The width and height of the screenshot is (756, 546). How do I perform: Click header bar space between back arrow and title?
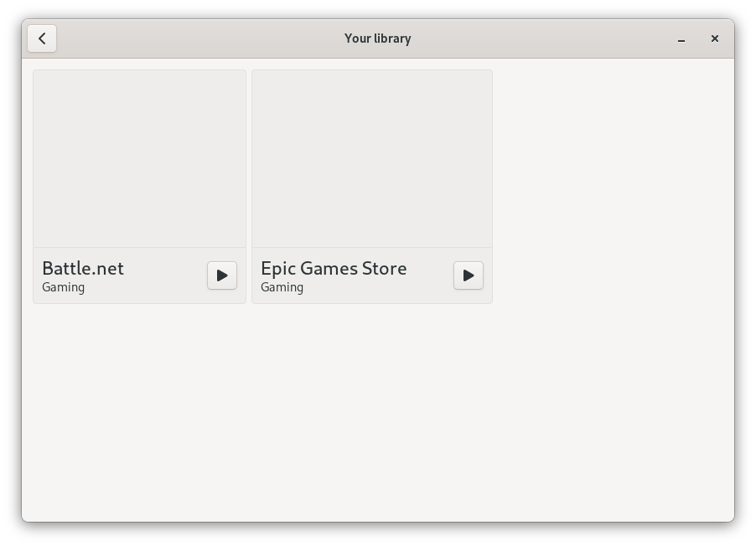(193, 39)
